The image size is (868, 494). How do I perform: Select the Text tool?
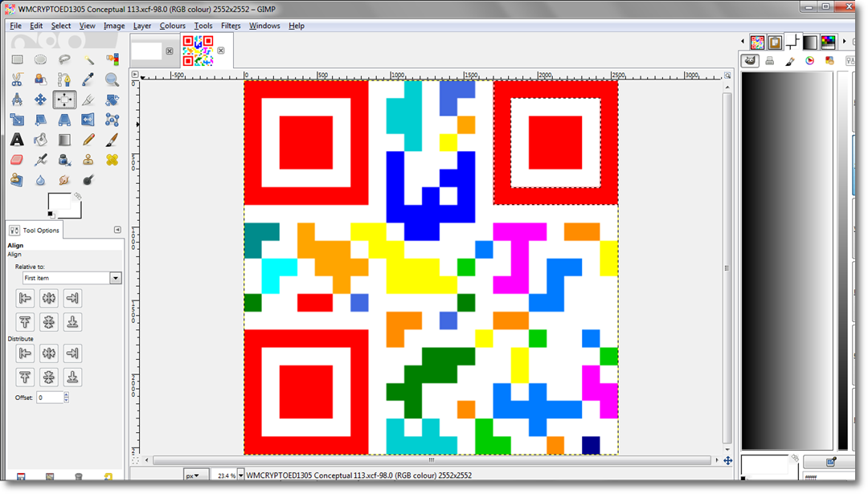click(x=17, y=140)
